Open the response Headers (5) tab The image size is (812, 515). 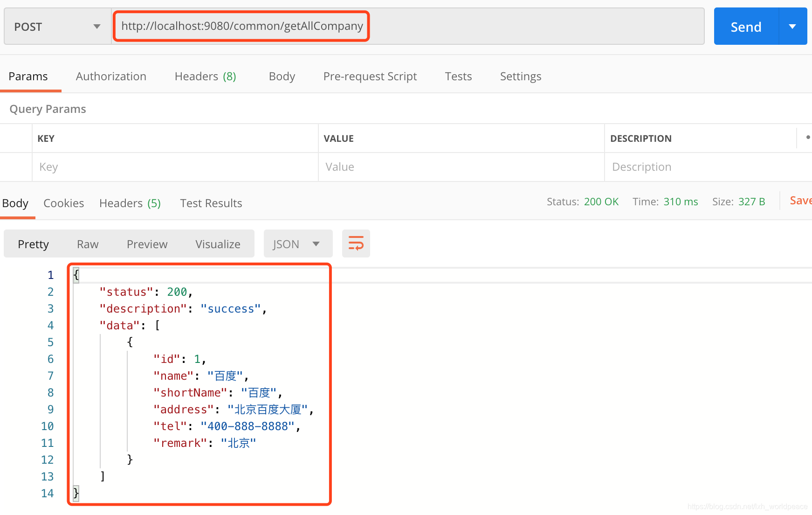click(130, 203)
